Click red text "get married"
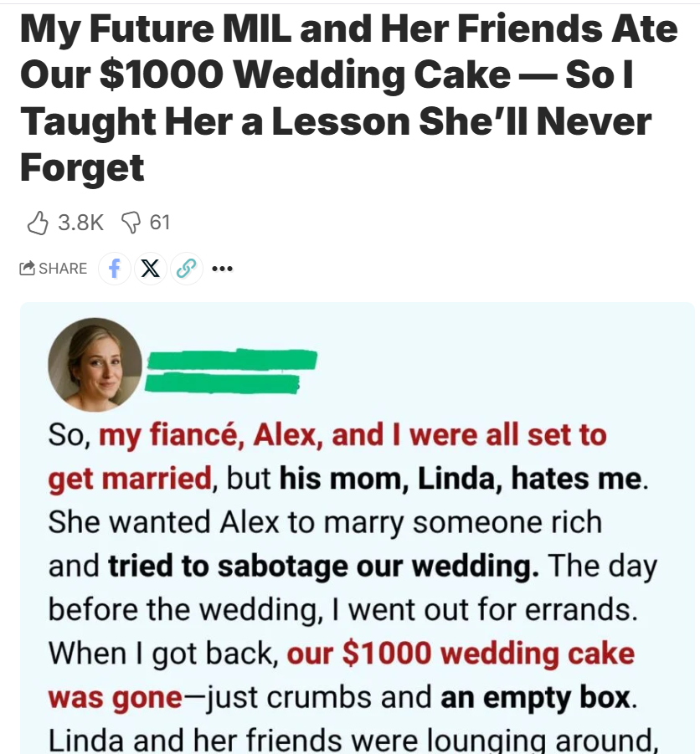700x754 pixels. (130, 479)
